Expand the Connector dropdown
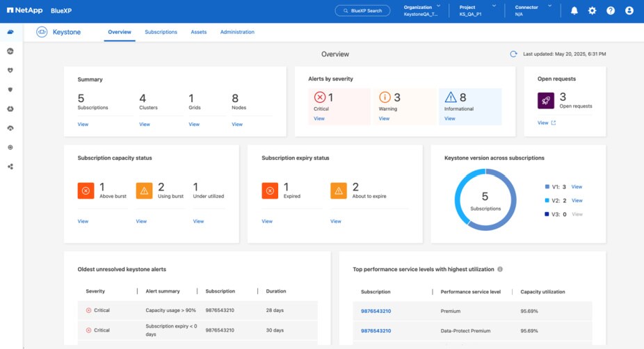644x349 pixels. [549, 6]
